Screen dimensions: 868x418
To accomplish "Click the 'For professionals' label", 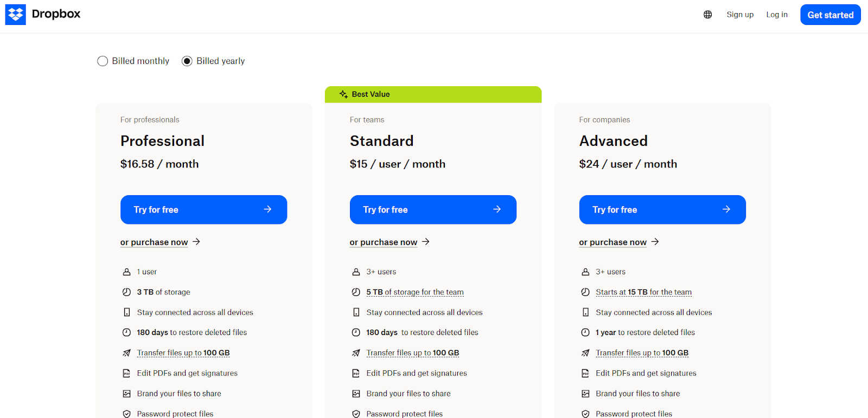I will (x=150, y=120).
